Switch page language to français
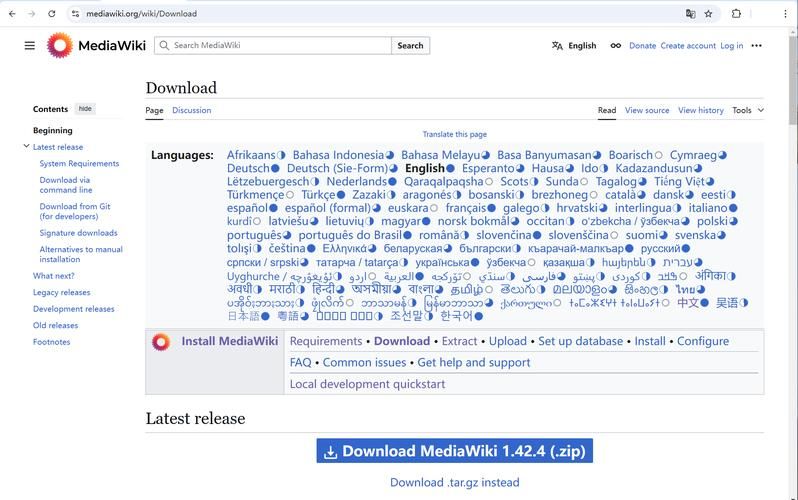The width and height of the screenshot is (798, 500). pyautogui.click(x=466, y=208)
